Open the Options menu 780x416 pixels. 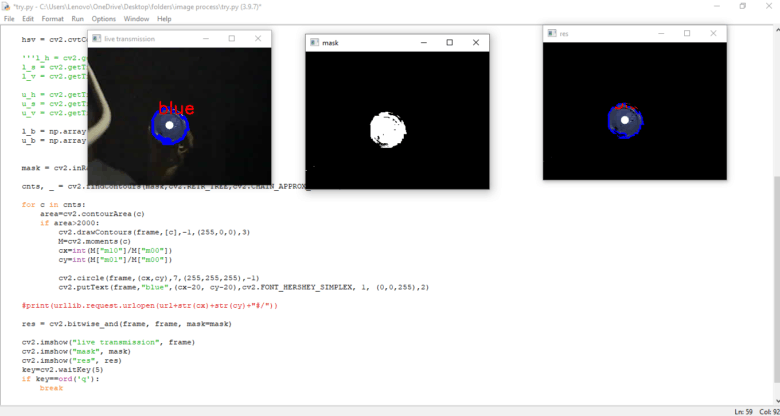pyautogui.click(x=103, y=19)
